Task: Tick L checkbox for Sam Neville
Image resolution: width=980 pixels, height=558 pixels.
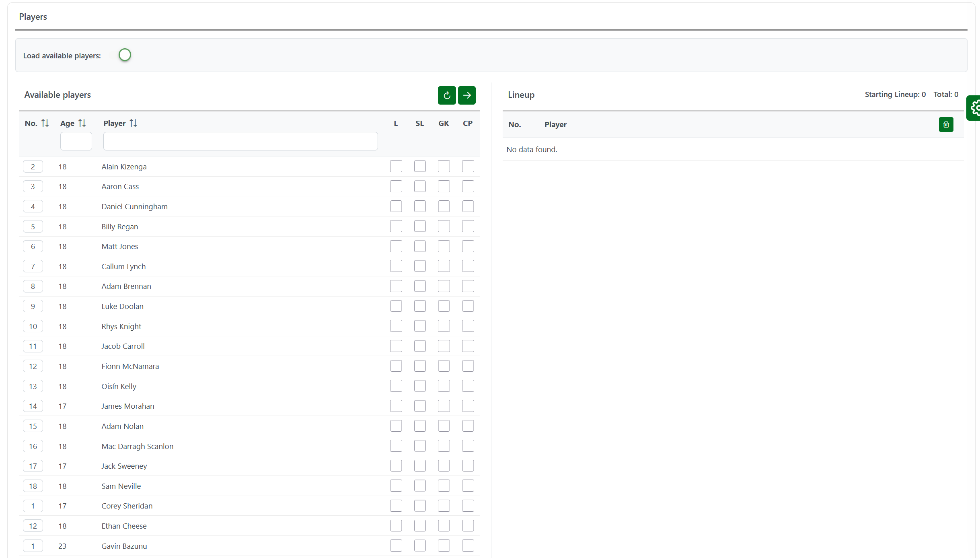Action: 396,486
